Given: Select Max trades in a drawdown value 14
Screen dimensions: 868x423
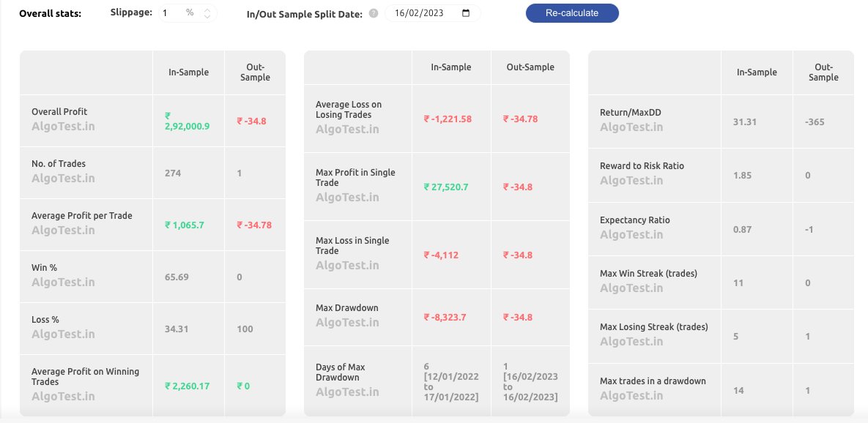Looking at the screenshot, I should click(738, 390).
